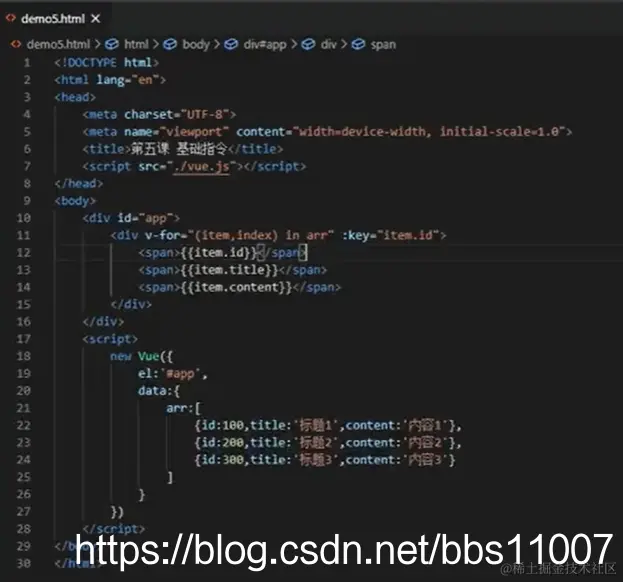Screen dimensions: 623x582
Task: Click the 'data:{' property
Action: 159,391
